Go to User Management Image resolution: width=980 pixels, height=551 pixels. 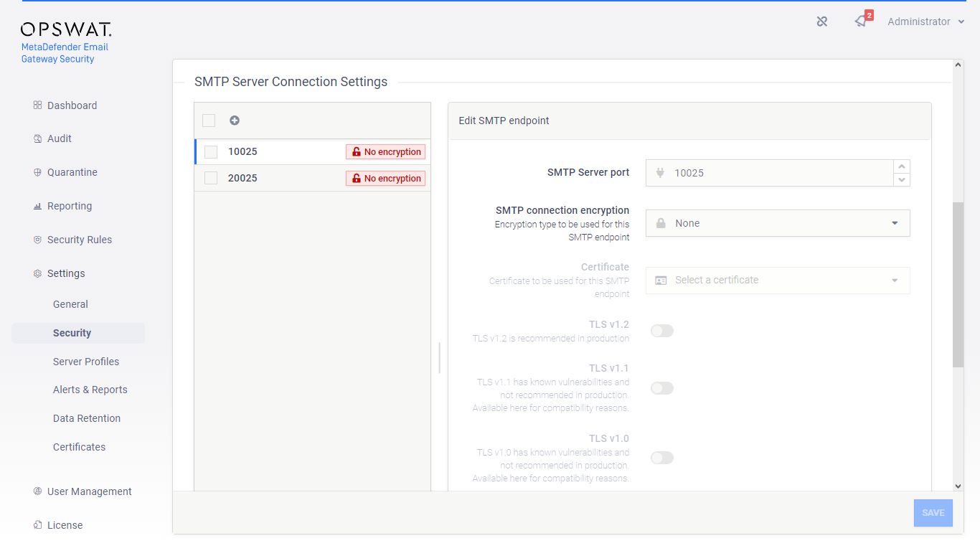(90, 491)
